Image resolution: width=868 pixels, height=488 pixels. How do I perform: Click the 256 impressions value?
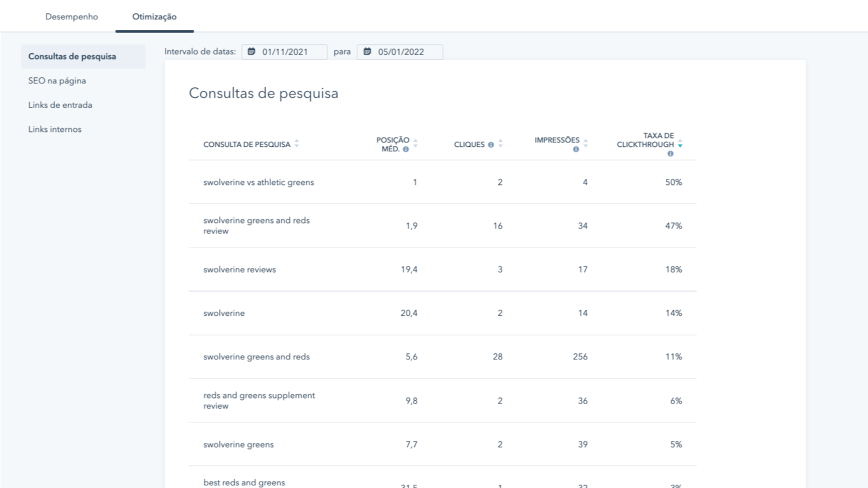point(580,357)
